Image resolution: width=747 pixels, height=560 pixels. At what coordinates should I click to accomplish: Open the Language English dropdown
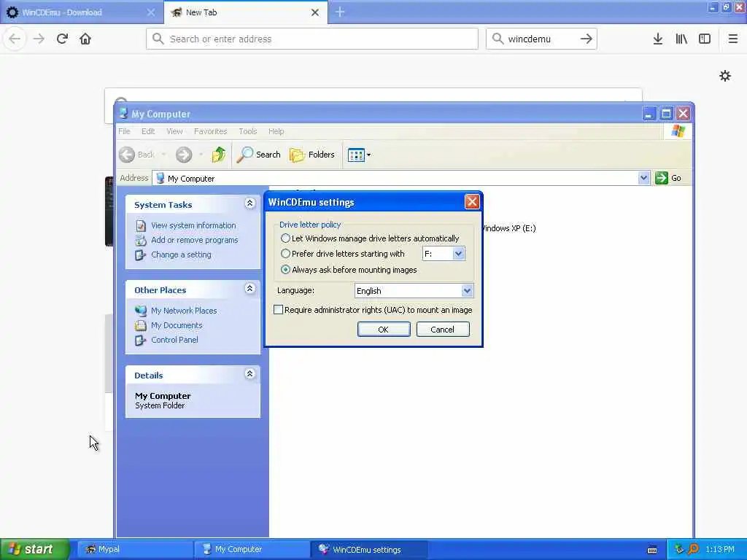click(467, 290)
